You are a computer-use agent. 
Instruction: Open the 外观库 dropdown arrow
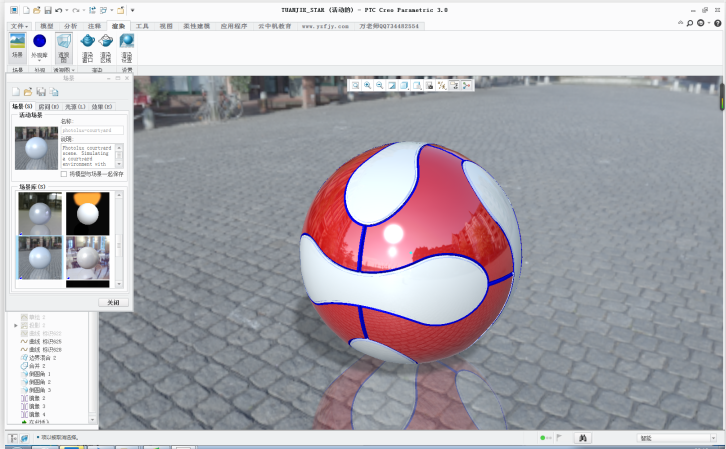(39, 61)
